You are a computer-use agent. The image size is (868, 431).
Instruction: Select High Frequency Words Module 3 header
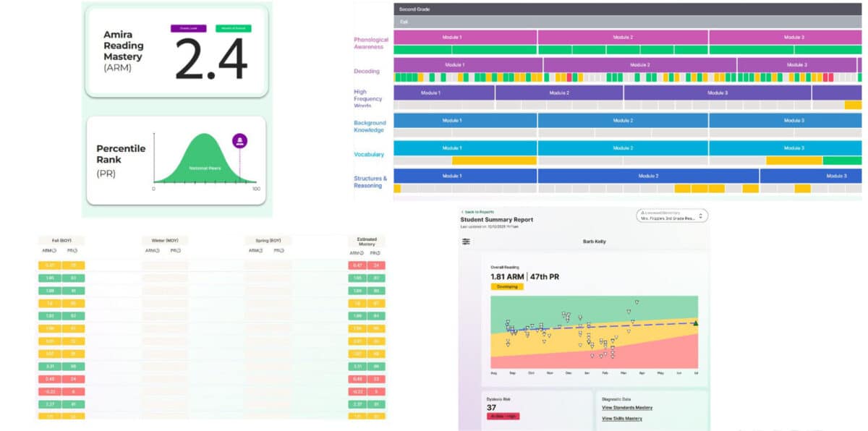[x=718, y=93]
